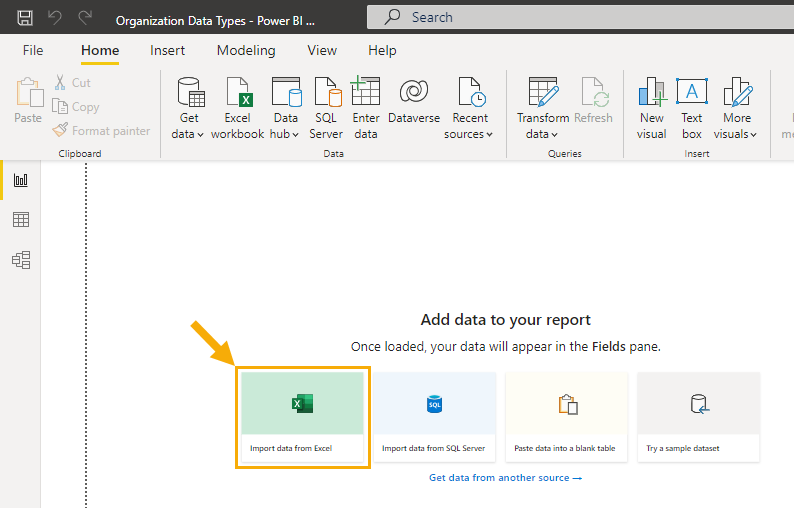The image size is (794, 508).
Task: Insert a New visual
Action: (652, 108)
